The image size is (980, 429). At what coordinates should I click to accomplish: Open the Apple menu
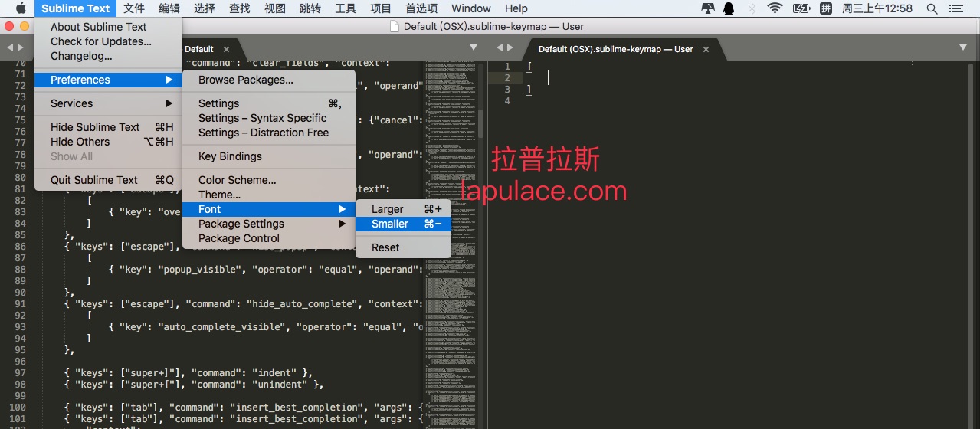coord(21,8)
